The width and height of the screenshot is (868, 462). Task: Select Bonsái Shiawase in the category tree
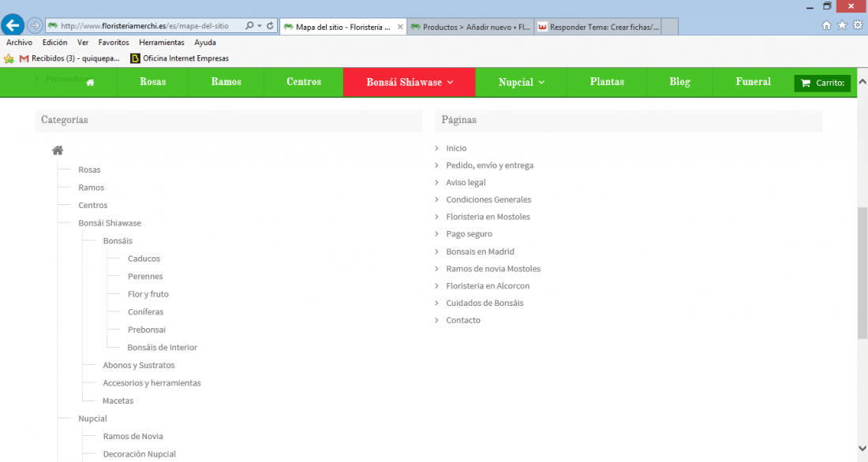tap(110, 223)
